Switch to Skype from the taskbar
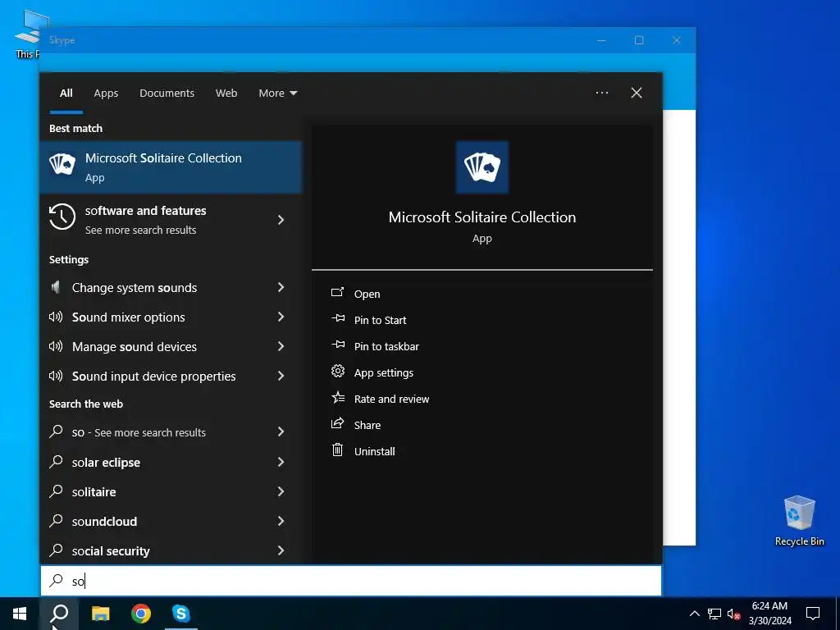The width and height of the screenshot is (840, 630). click(181, 614)
